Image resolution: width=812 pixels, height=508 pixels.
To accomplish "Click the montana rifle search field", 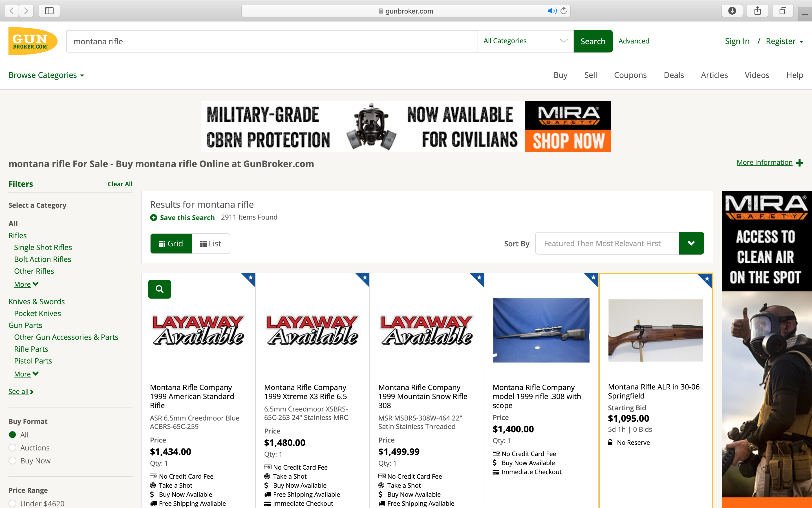I will tap(272, 41).
